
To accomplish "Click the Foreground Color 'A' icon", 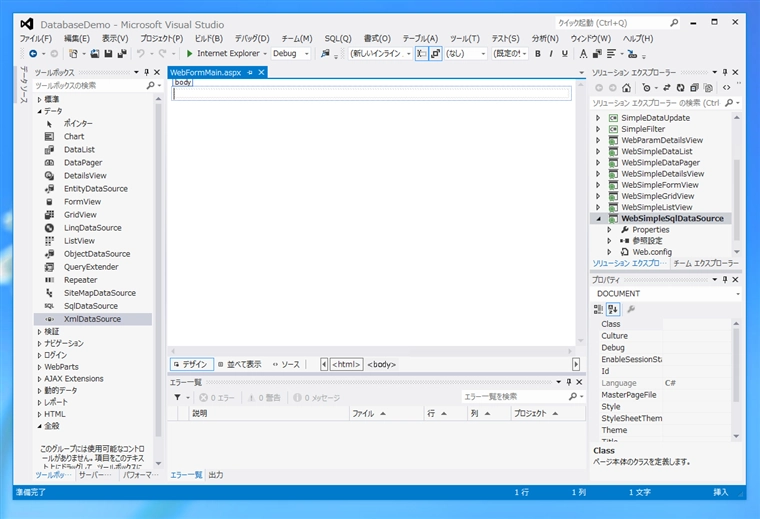I will (583, 54).
